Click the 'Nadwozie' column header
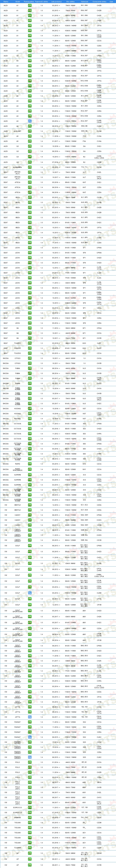This screenshot has width=116, height=868. [x=84, y=1]
